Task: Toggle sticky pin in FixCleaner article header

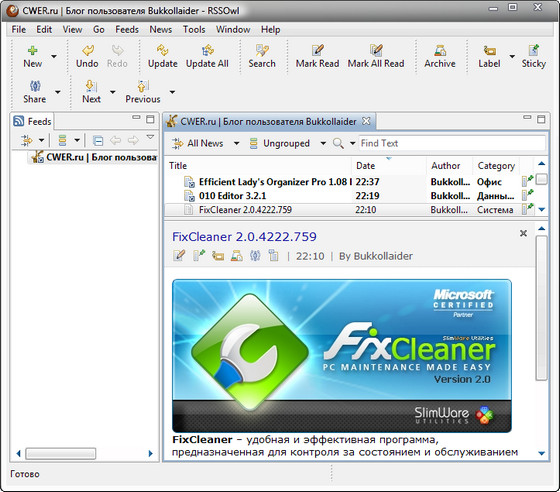Action: coord(199,256)
